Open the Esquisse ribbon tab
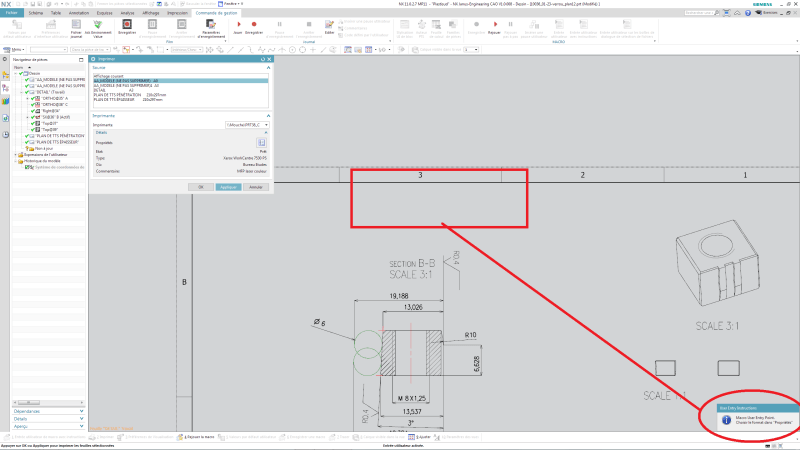Image resolution: width=800 pixels, height=450 pixels. [x=105, y=13]
